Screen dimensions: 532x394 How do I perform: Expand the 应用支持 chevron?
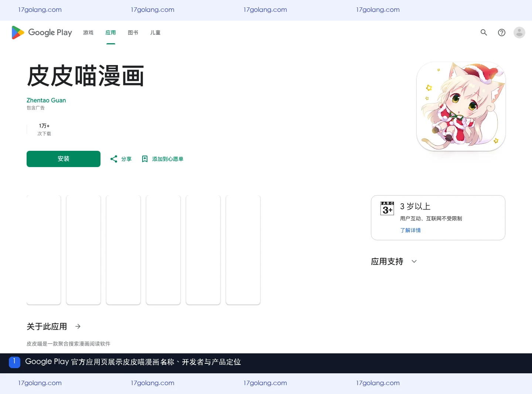(x=414, y=261)
